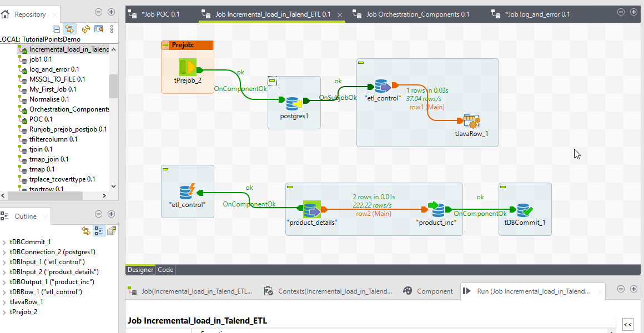Collapse the Prejob subjob box
Viewport: 644px width, 333px height.
click(165, 45)
